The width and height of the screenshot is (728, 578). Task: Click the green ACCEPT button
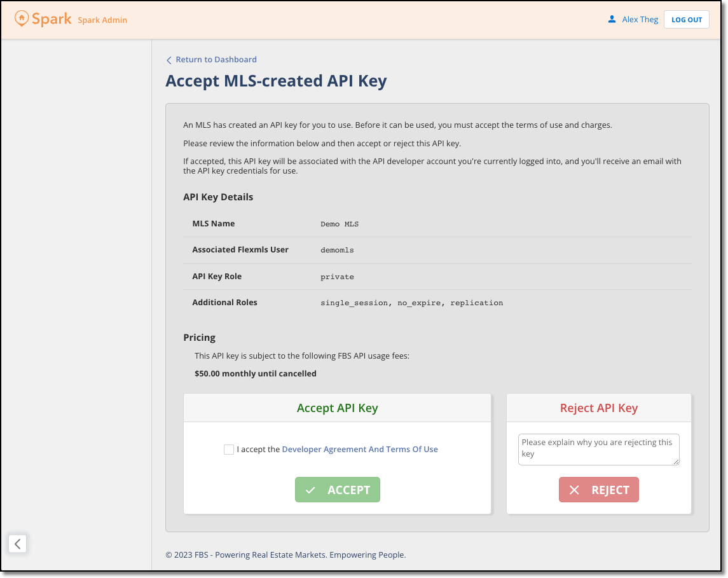coord(338,490)
